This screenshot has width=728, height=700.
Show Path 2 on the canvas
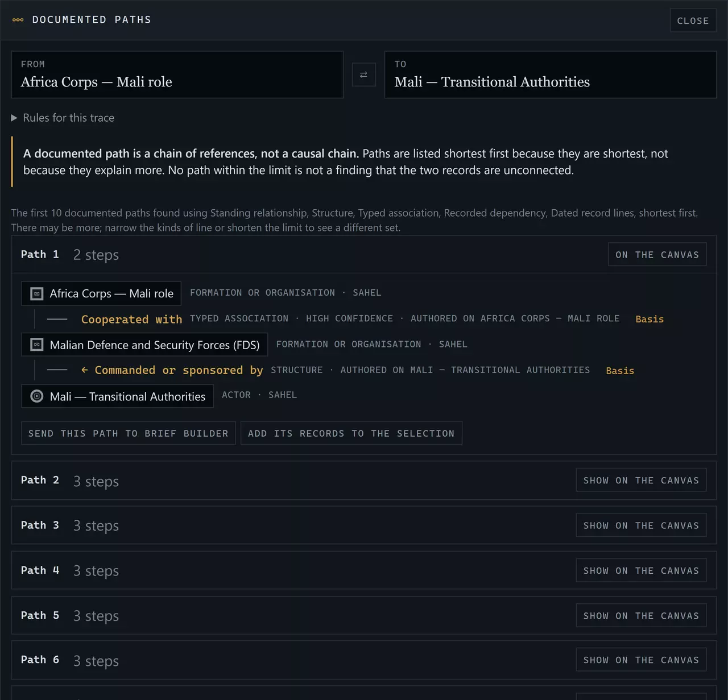[641, 481]
